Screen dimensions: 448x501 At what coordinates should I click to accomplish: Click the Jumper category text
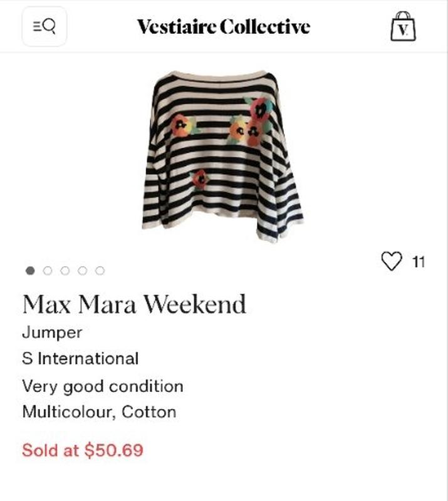tap(52, 333)
